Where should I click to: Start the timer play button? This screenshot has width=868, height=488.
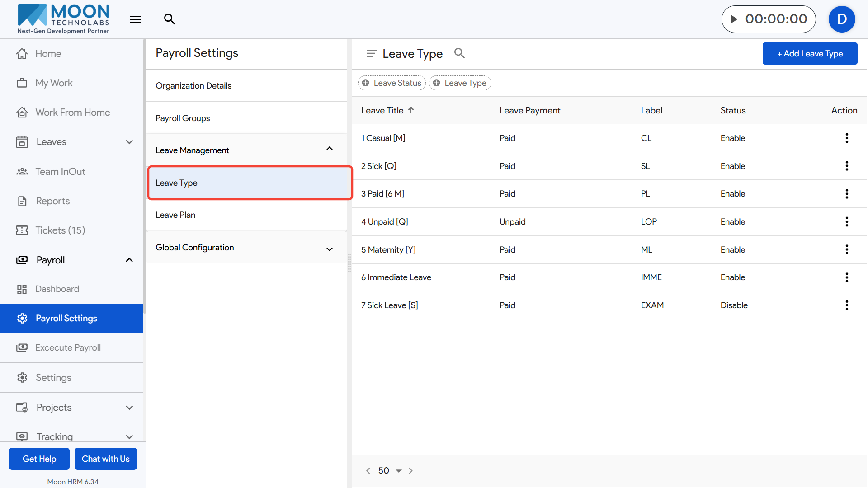(x=734, y=19)
